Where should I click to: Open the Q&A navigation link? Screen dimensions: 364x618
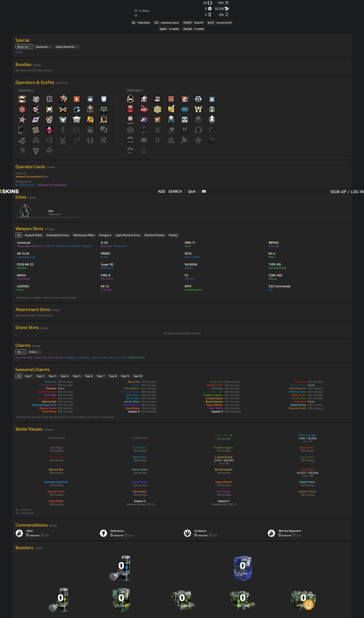click(192, 191)
